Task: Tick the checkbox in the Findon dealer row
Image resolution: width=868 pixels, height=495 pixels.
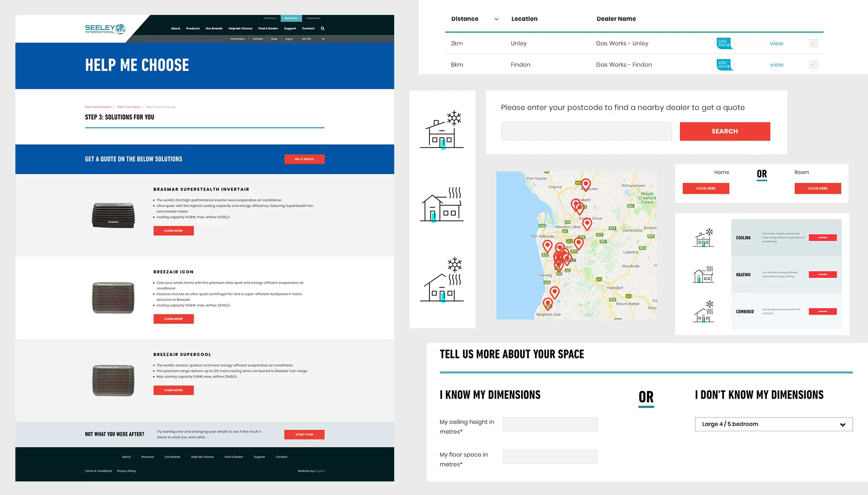Action: pos(813,65)
